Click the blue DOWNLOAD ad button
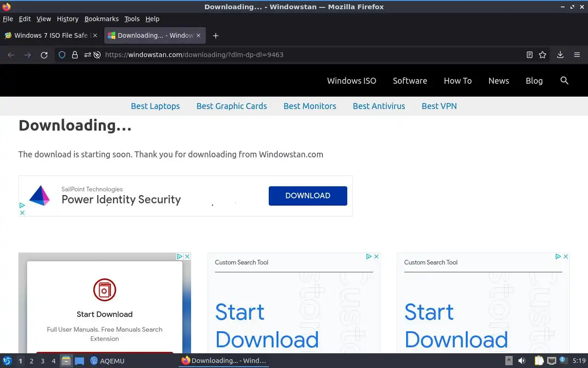This screenshot has width=588, height=368. click(308, 195)
